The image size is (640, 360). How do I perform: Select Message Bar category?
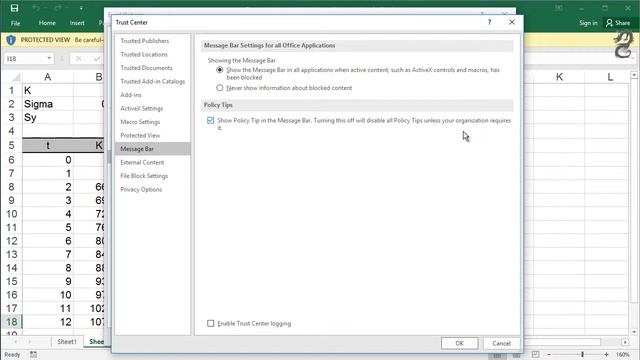[x=153, y=149]
